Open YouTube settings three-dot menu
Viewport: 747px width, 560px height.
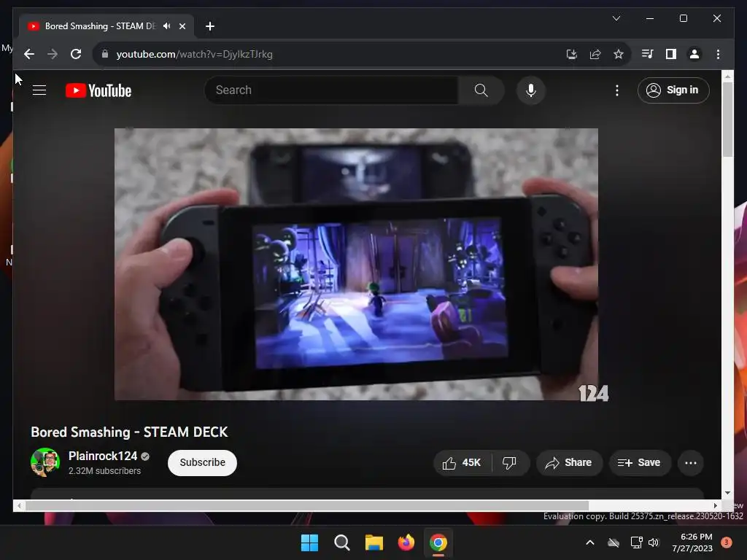pos(617,90)
